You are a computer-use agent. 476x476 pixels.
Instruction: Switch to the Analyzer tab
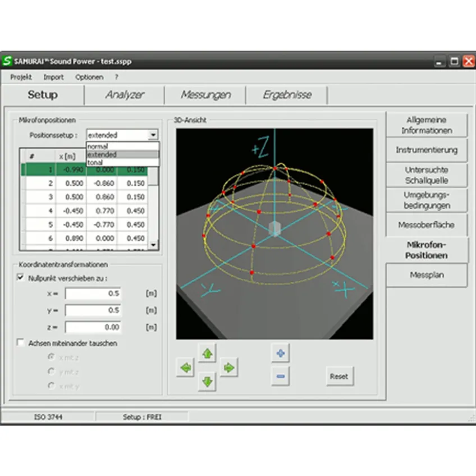click(125, 95)
